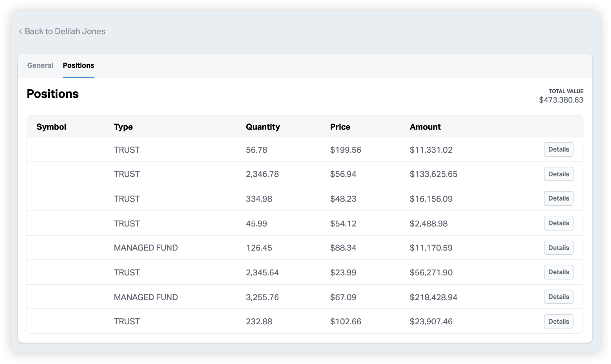Click the Symbol column header
Image resolution: width=611 pixels, height=364 pixels.
click(51, 127)
